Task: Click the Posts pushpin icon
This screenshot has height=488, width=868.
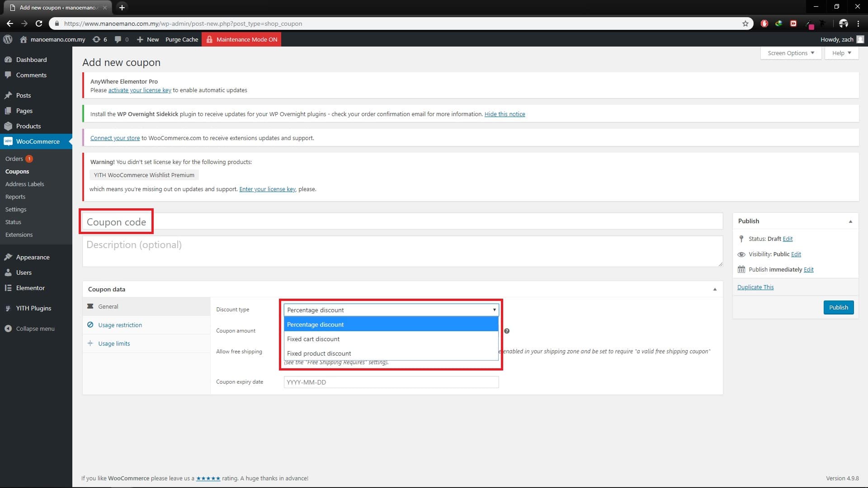Action: 8,95
